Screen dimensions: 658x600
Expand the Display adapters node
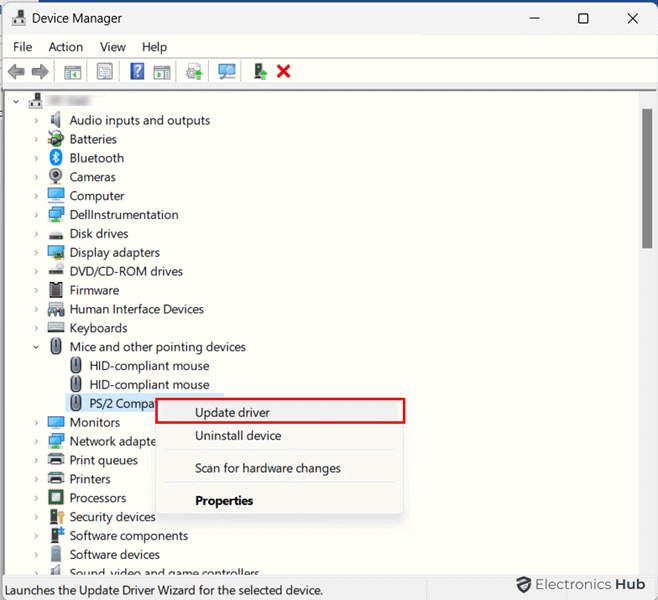click(x=37, y=253)
